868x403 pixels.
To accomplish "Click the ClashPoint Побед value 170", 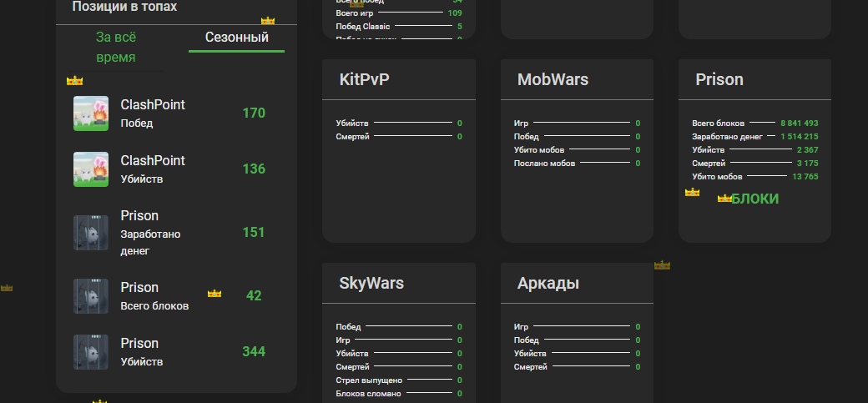I will 254,113.
